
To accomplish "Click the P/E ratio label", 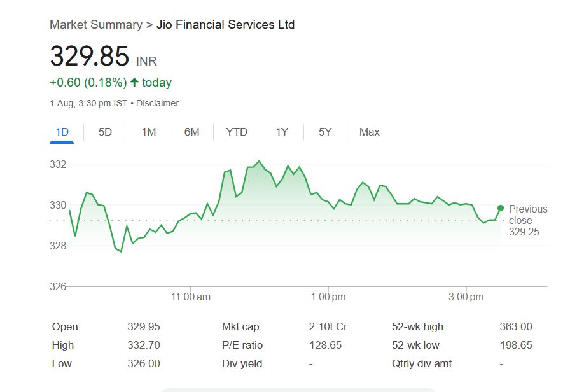I will pos(242,345).
